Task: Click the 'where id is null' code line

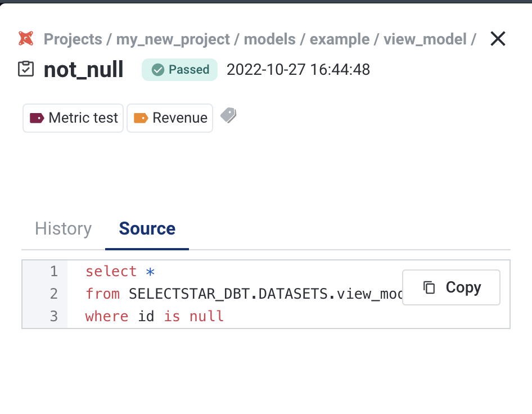Action: [x=155, y=316]
